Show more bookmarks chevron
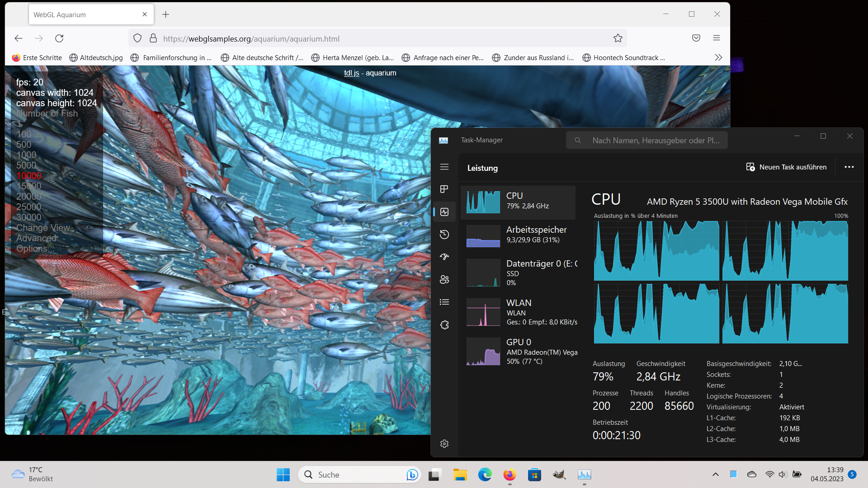Viewport: 868px width, 488px height. point(718,57)
